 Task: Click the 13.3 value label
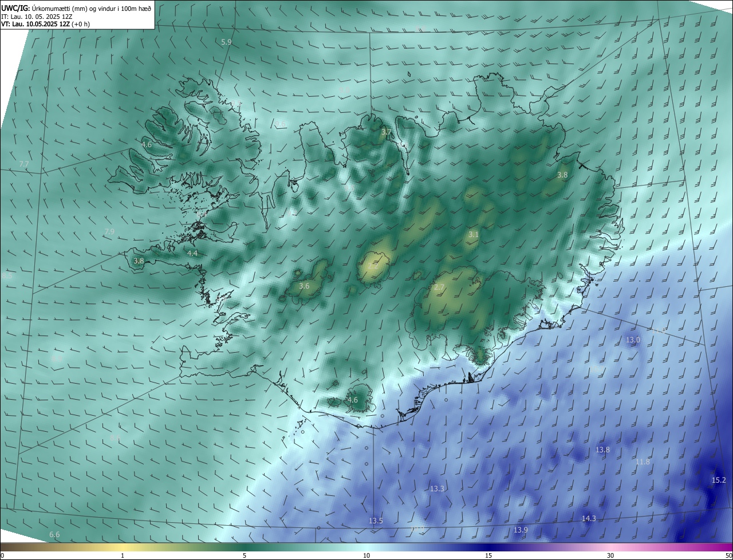coord(437,489)
